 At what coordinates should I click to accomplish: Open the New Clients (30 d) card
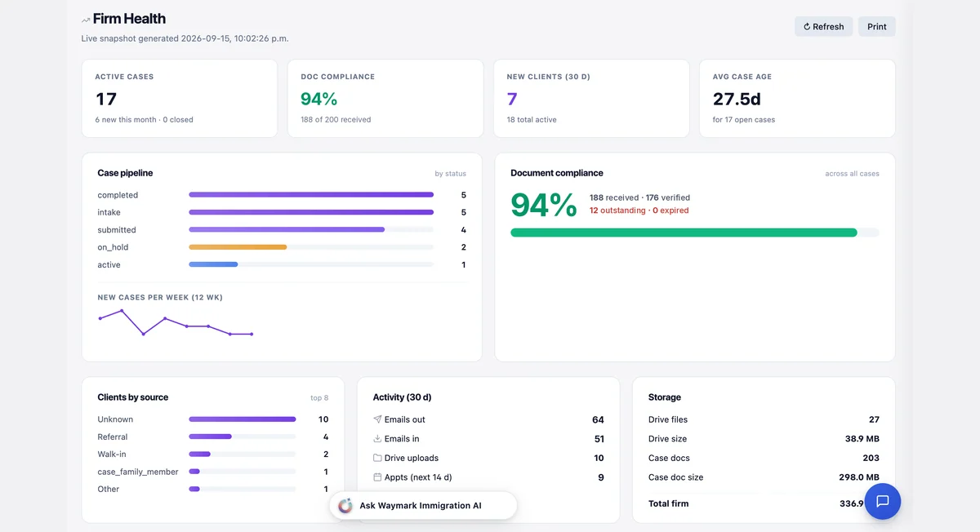591,98
